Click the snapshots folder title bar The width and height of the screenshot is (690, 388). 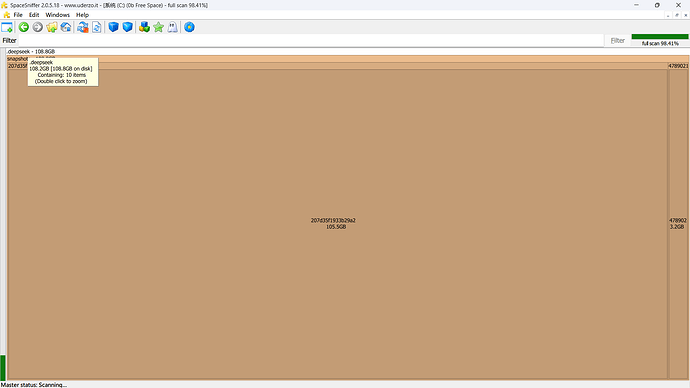(348, 59)
